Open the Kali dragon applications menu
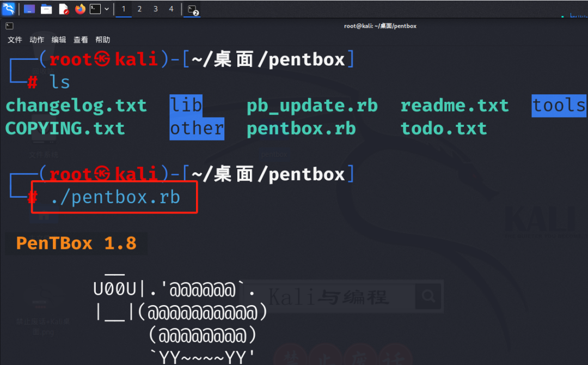This screenshot has width=588, height=365. point(8,9)
